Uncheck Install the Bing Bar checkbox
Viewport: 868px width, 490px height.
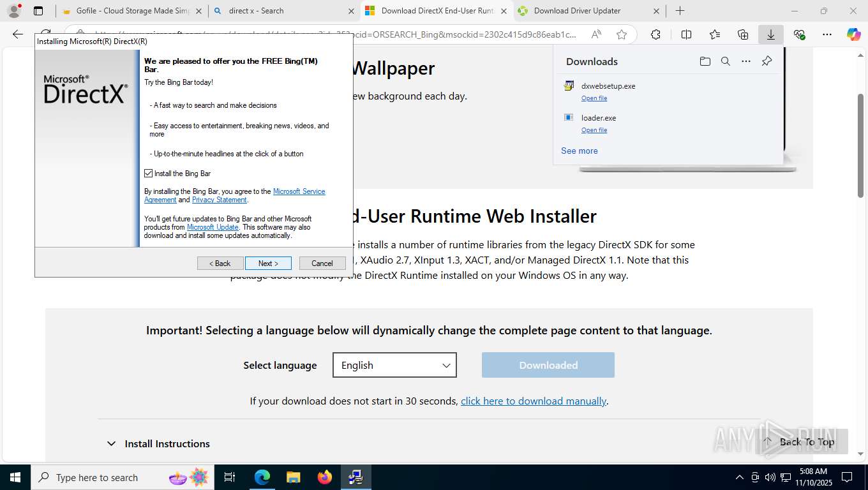tap(148, 174)
